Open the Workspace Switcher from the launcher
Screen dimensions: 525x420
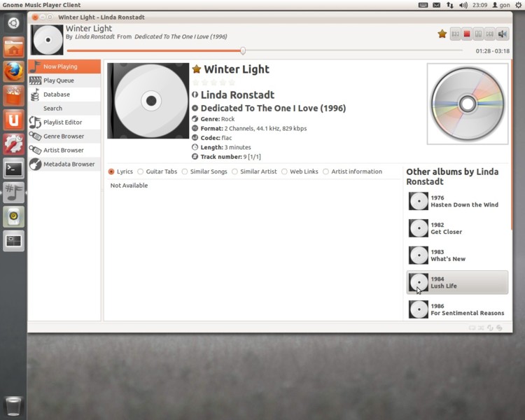[x=13, y=241]
